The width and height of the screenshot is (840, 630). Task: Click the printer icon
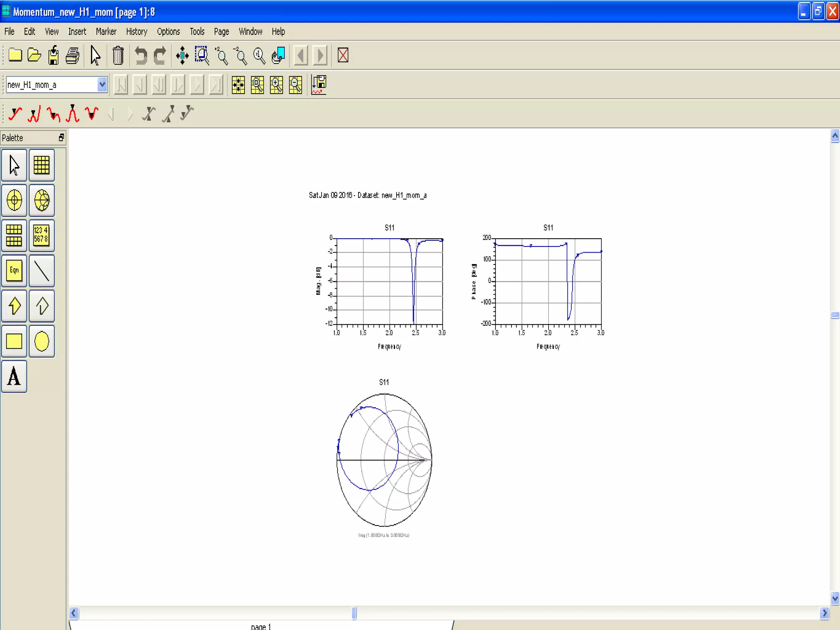click(73, 55)
